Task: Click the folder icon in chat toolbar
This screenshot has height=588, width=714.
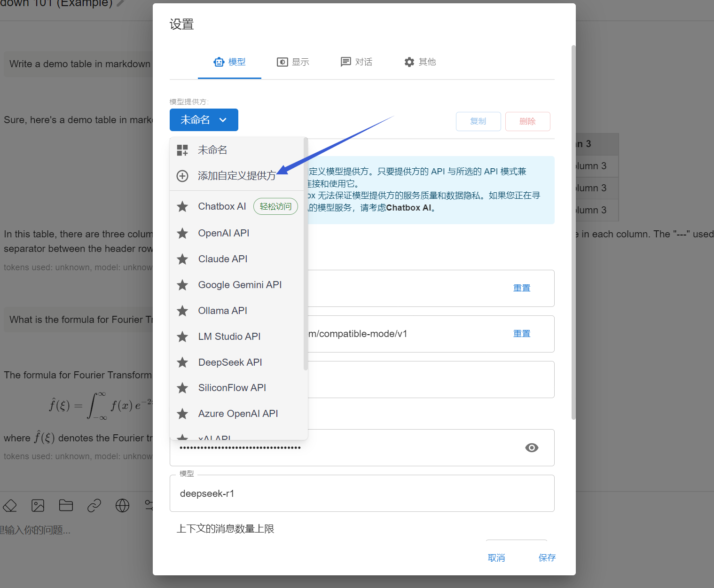Action: [66, 506]
